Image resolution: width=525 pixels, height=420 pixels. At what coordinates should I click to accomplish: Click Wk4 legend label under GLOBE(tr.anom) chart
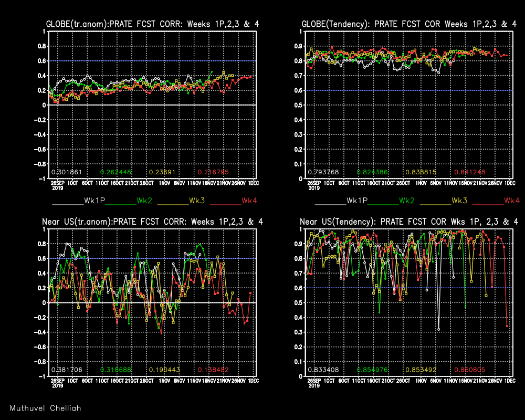(x=249, y=201)
